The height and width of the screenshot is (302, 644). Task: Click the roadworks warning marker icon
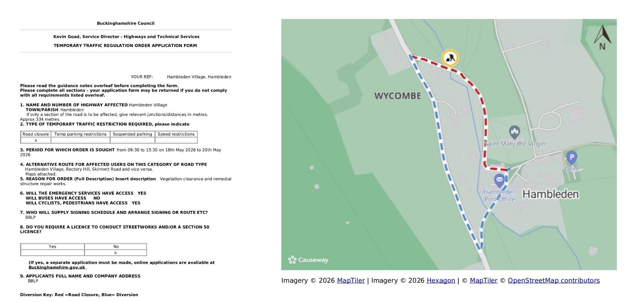click(x=450, y=58)
